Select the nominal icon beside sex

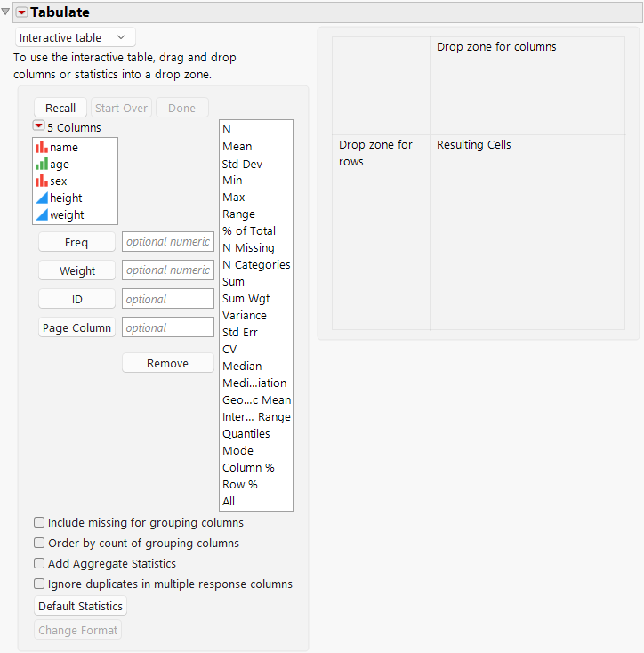(x=41, y=181)
